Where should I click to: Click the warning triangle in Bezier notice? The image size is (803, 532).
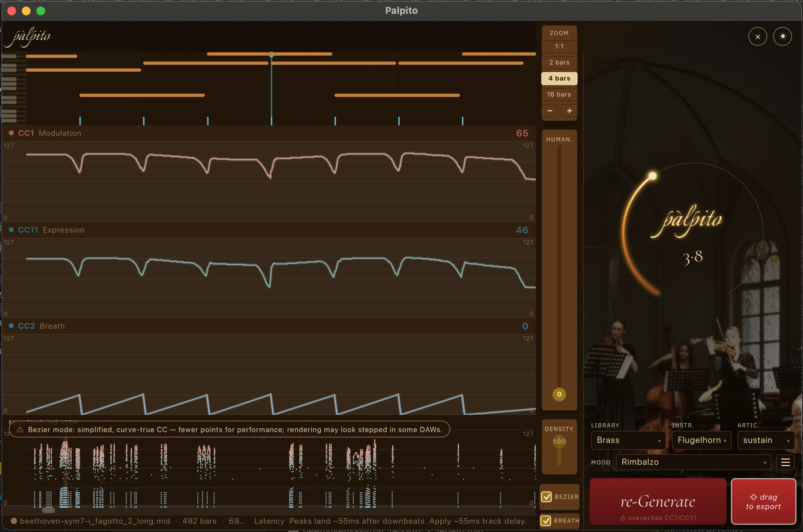20,430
